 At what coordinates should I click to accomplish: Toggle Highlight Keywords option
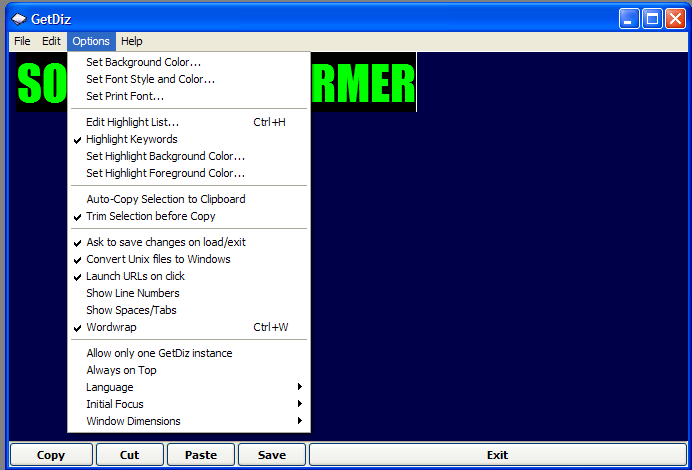132,139
